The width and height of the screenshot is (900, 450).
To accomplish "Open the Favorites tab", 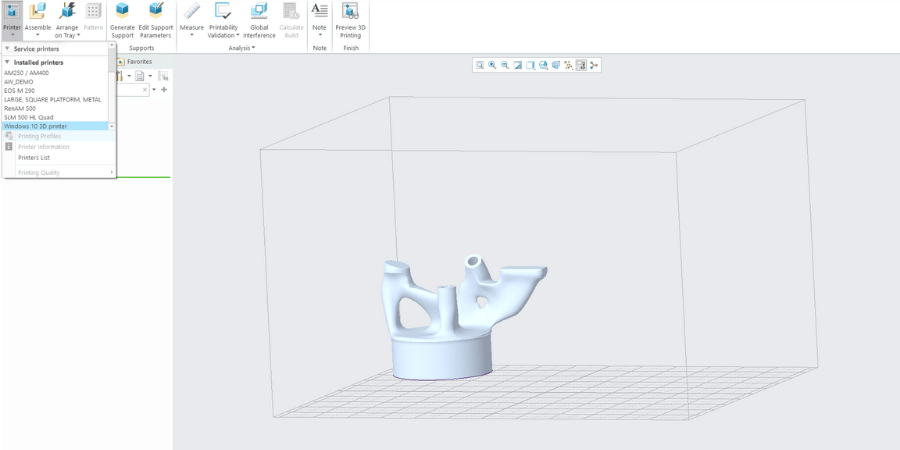I will tap(139, 61).
